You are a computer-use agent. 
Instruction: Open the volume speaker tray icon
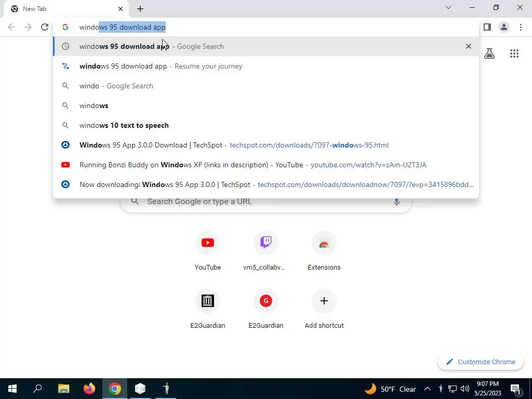click(x=465, y=389)
